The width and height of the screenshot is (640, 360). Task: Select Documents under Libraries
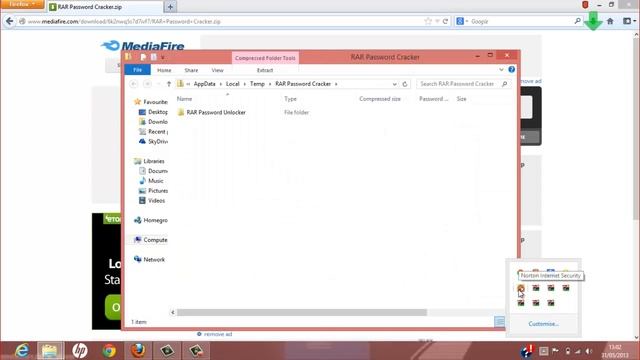coord(153,171)
